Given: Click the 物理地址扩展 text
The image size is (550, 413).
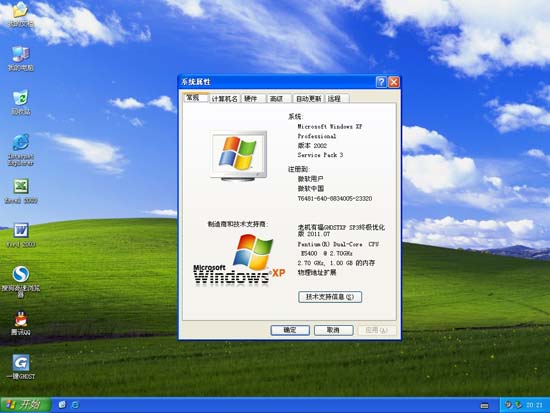Looking at the screenshot, I should (317, 272).
